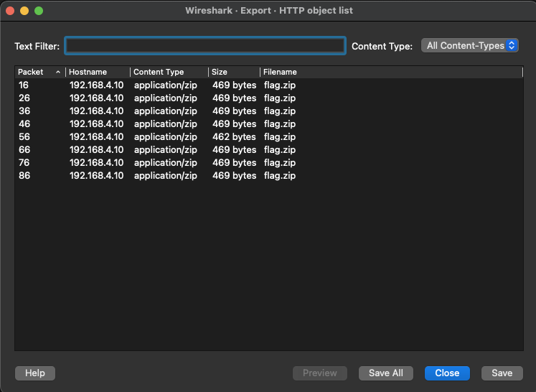
Task: Click the Save All button
Action: click(386, 373)
